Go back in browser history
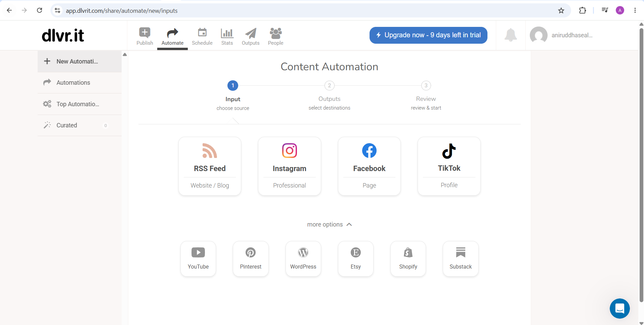The width and height of the screenshot is (644, 325). [x=9, y=10]
